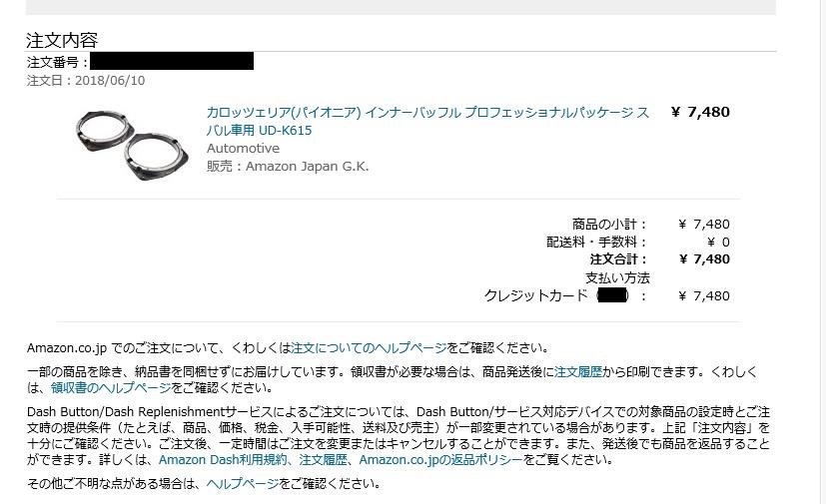826x504 pixels.
Task: Click the bold 注文合計 label
Action: (618, 259)
